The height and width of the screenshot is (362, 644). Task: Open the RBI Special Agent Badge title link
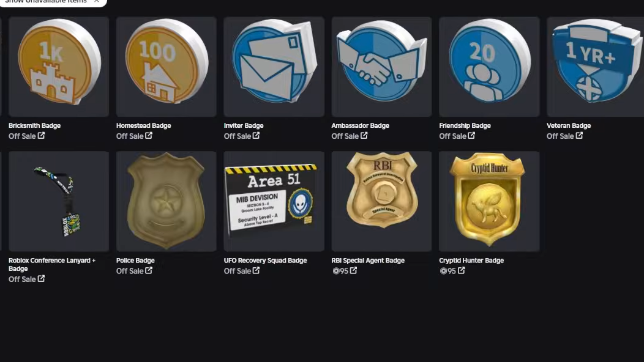[368, 260]
